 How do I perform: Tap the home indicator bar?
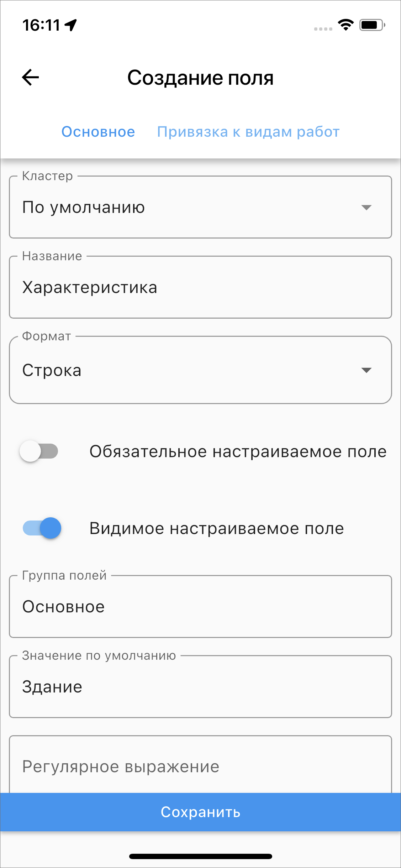click(x=200, y=856)
